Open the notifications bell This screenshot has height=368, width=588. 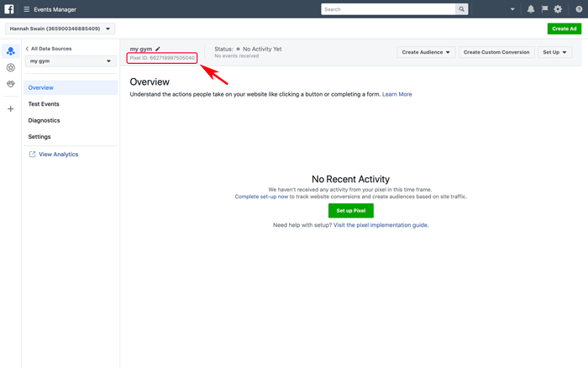pyautogui.click(x=531, y=9)
